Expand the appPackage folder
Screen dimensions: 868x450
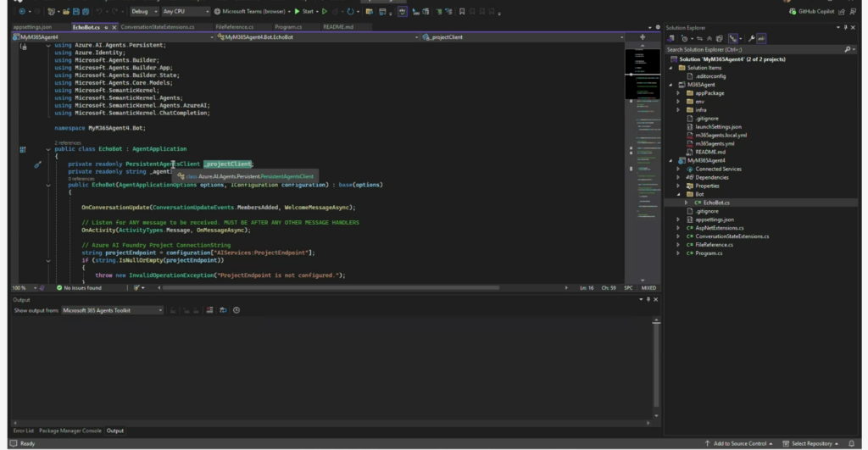(679, 93)
